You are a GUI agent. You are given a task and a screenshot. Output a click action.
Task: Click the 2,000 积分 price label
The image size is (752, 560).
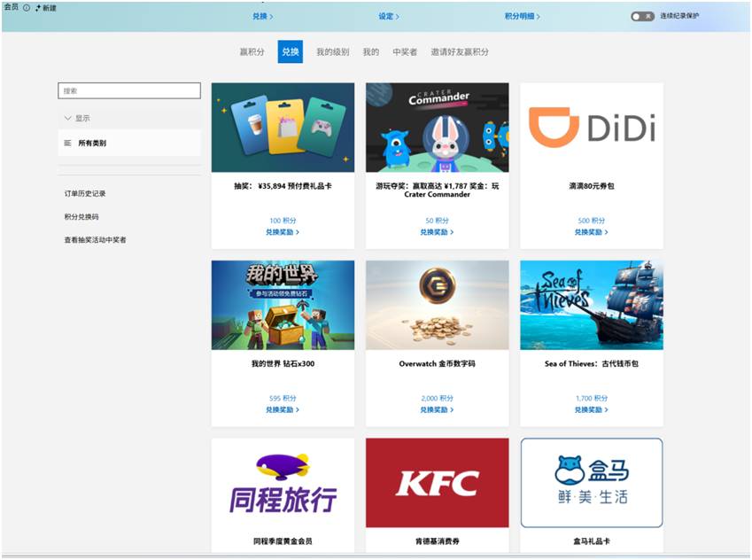click(438, 398)
